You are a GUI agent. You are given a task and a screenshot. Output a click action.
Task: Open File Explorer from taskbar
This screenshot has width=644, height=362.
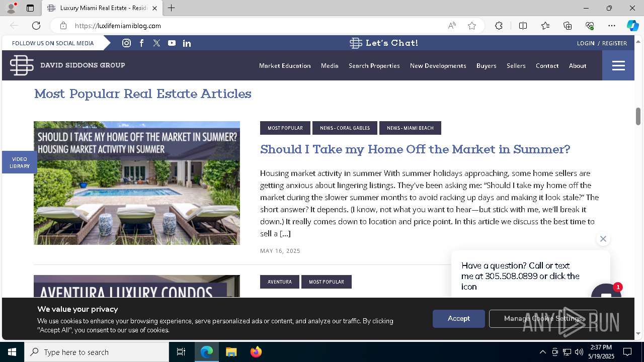click(231, 352)
